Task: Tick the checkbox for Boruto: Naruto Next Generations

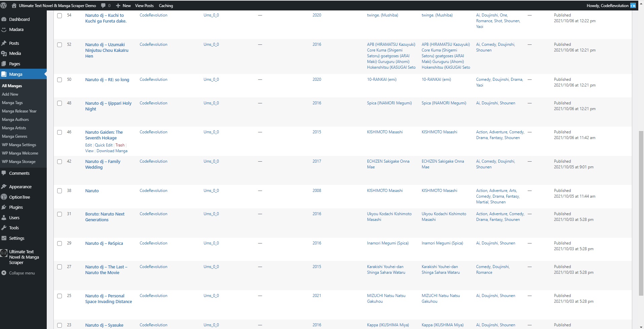Action: (60, 214)
